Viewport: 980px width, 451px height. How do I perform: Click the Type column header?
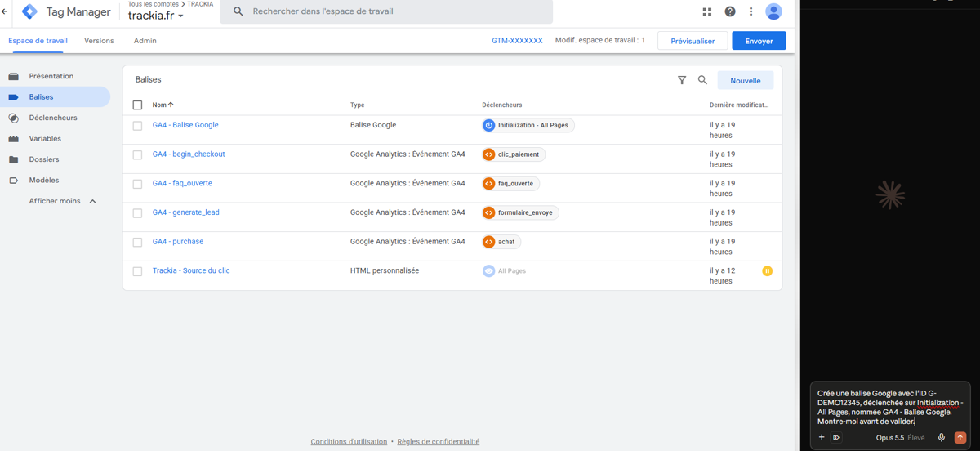(x=357, y=105)
